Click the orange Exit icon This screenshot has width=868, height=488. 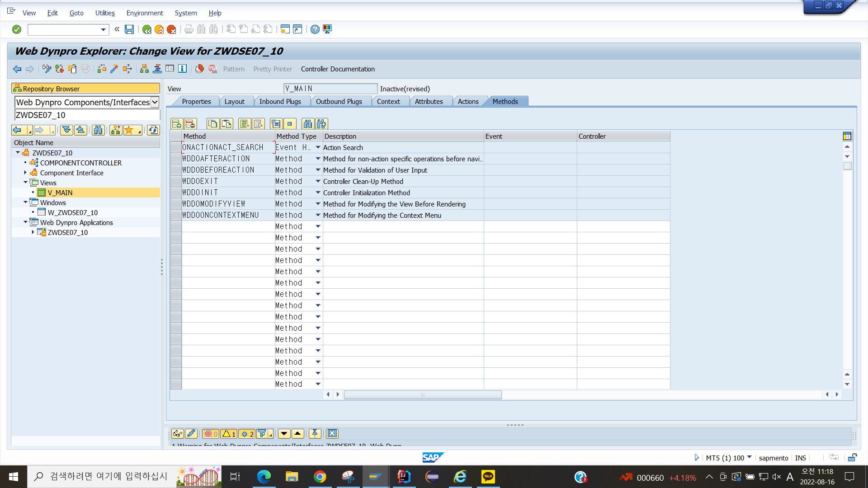point(159,29)
